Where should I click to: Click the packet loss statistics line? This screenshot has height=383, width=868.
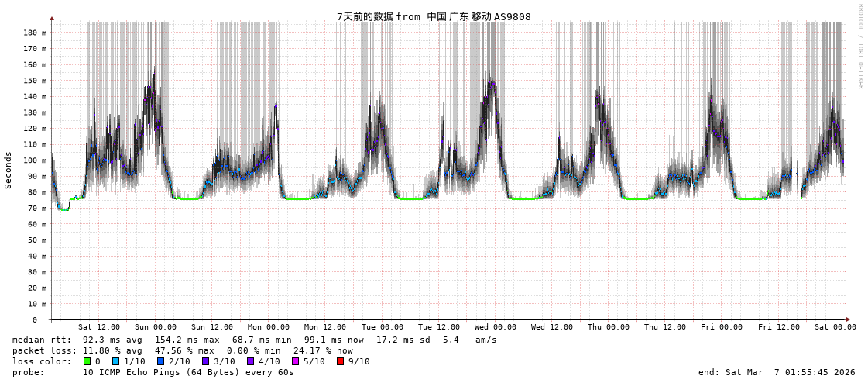[x=183, y=350]
